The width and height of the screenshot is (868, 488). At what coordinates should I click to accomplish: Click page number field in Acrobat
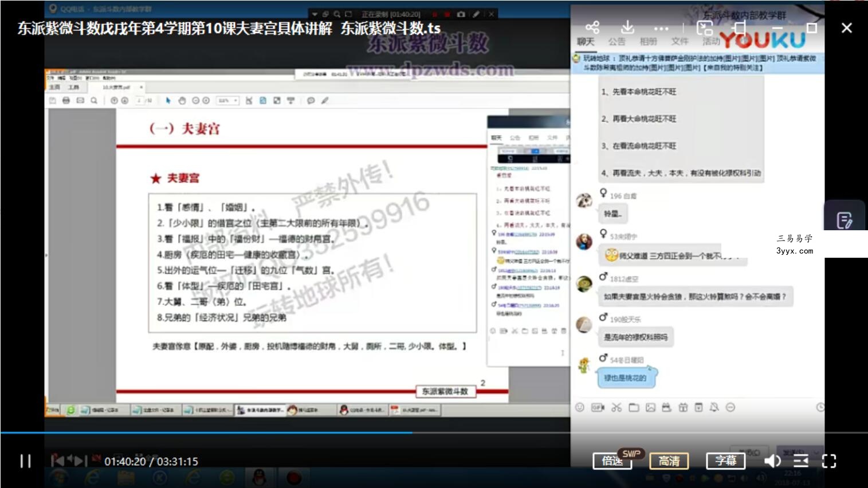coord(140,100)
